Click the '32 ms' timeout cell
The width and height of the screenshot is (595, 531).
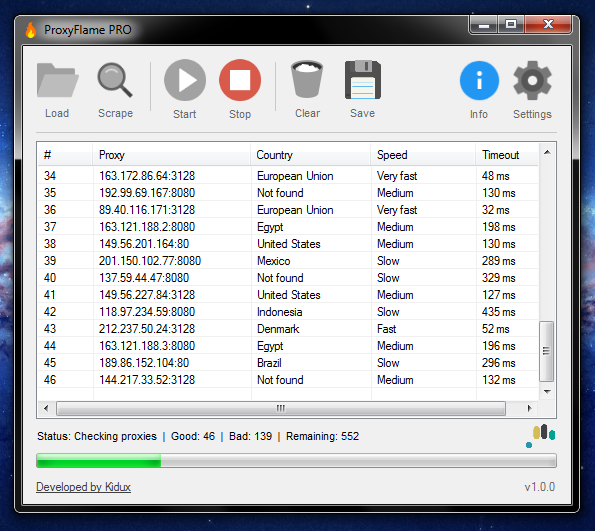pos(496,210)
